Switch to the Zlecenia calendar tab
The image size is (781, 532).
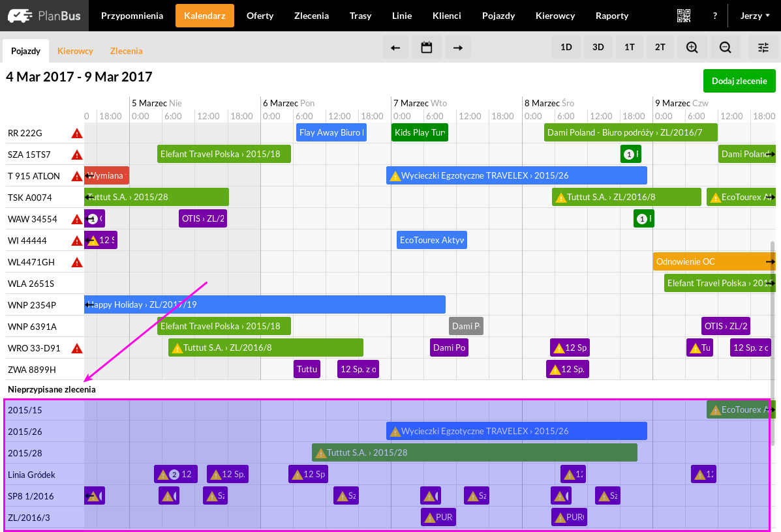(x=127, y=51)
